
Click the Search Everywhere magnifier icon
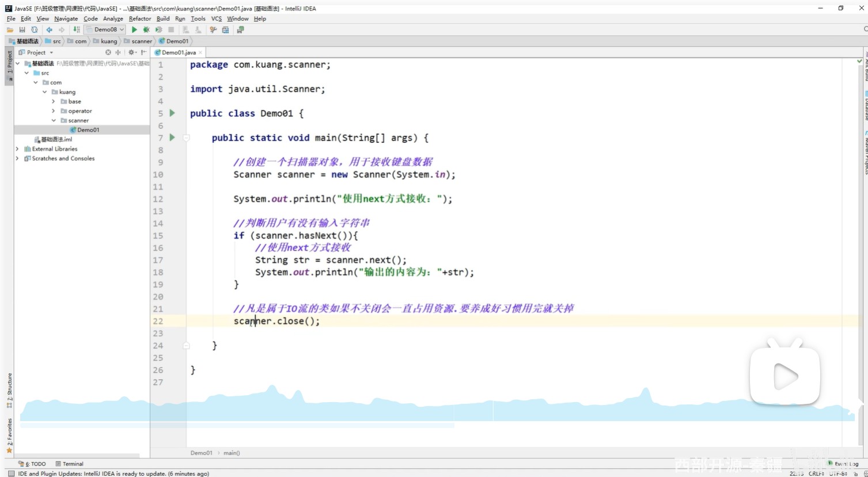865,29
